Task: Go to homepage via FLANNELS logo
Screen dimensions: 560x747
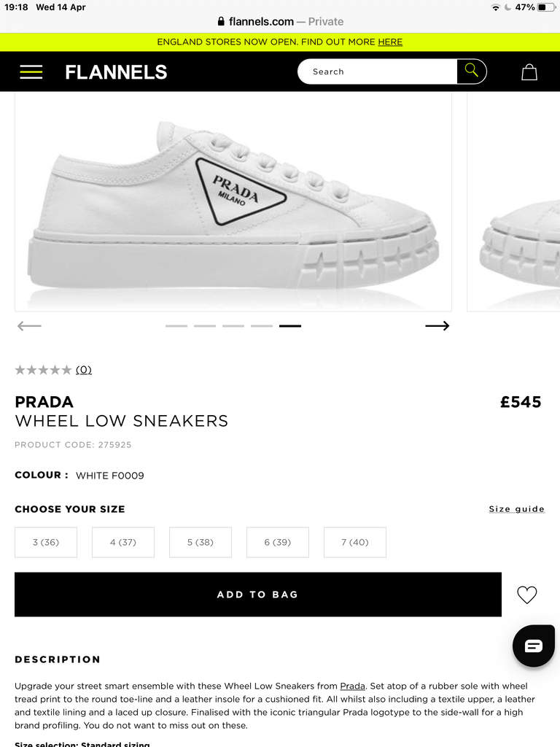Action: (116, 72)
